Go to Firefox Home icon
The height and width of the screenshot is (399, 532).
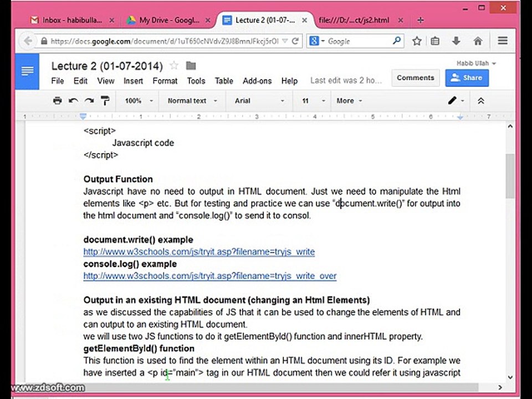478,41
